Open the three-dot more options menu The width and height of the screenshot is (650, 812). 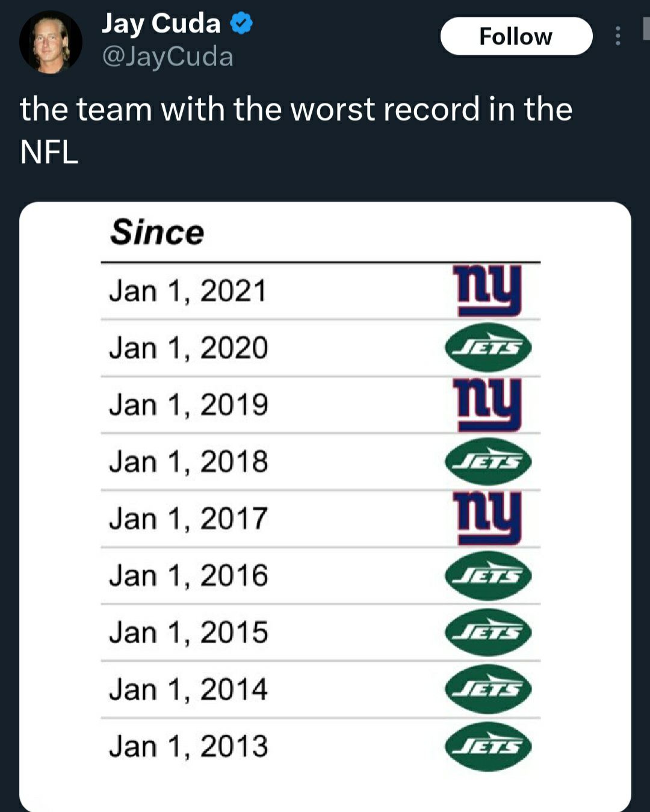(617, 36)
